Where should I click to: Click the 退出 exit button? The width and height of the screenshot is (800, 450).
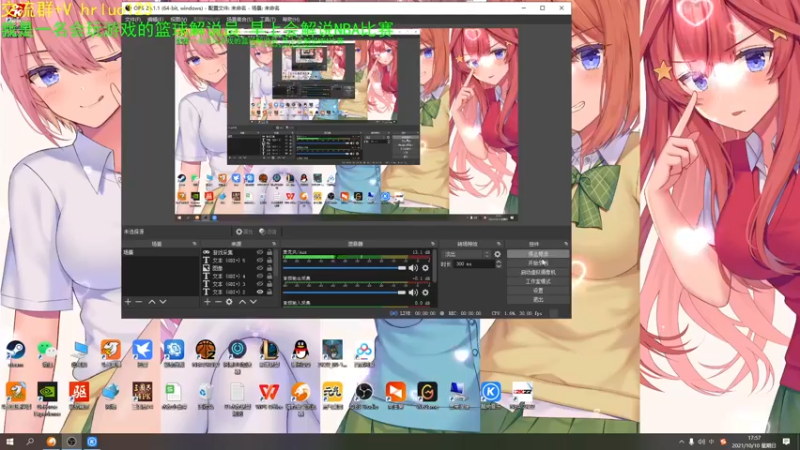tap(538, 299)
